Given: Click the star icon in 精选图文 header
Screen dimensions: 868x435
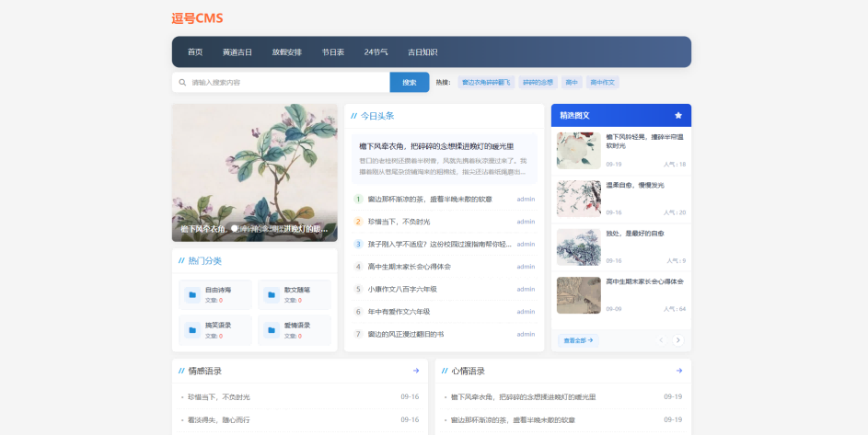Looking at the screenshot, I should [678, 116].
